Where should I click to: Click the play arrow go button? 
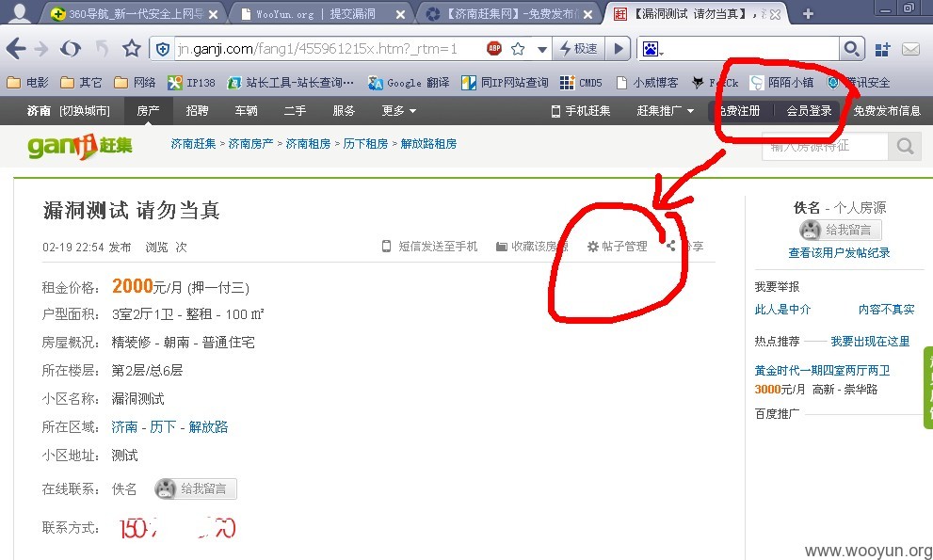[x=619, y=49]
